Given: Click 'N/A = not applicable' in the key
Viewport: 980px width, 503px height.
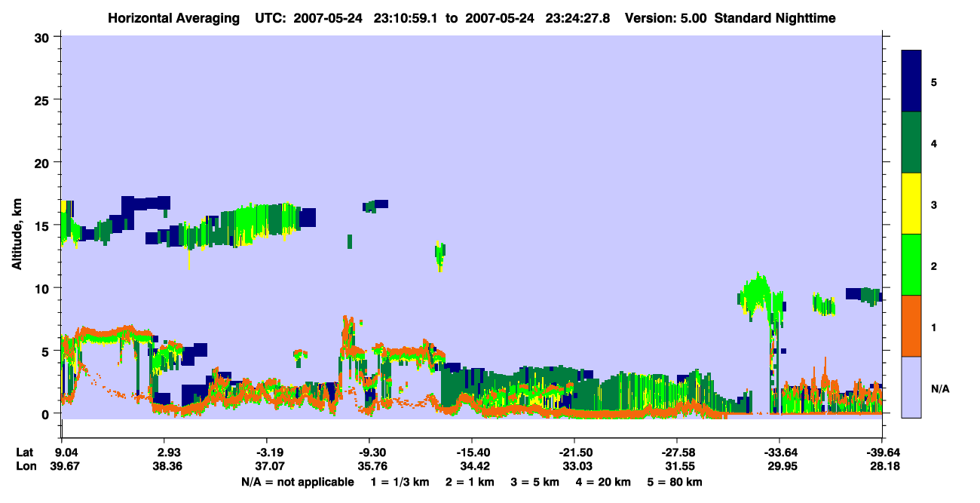Looking at the screenshot, I should [298, 482].
